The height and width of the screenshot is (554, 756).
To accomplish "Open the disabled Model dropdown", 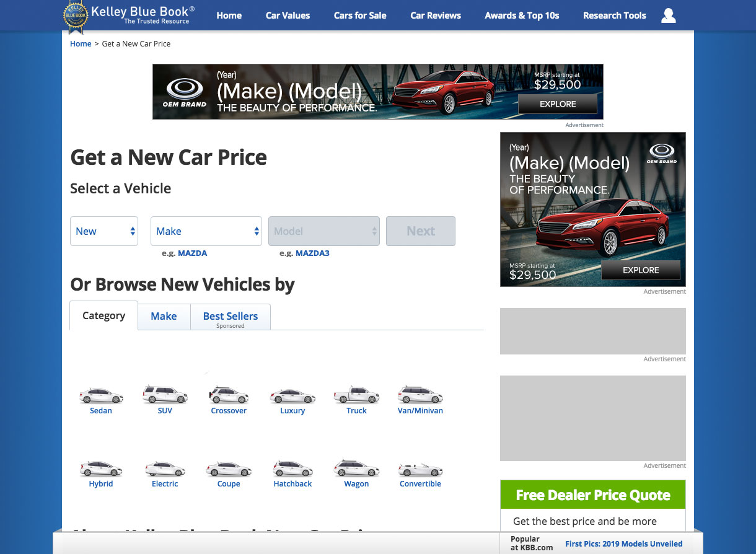I will click(x=324, y=231).
